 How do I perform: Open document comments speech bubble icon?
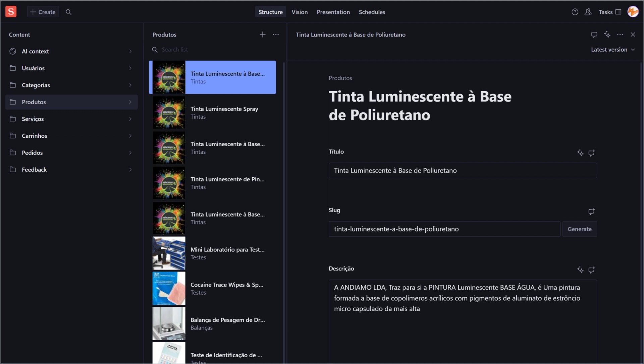click(594, 35)
